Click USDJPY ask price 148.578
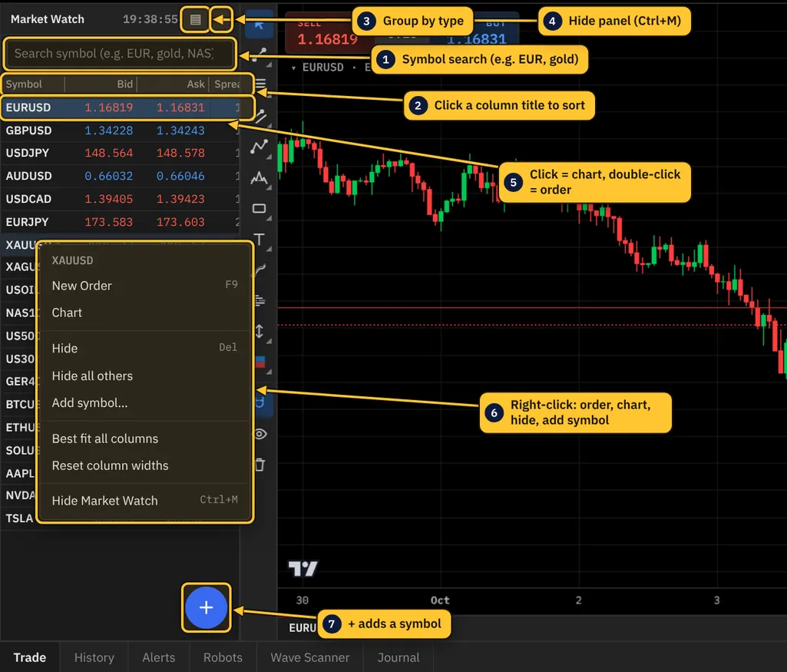 180,153
